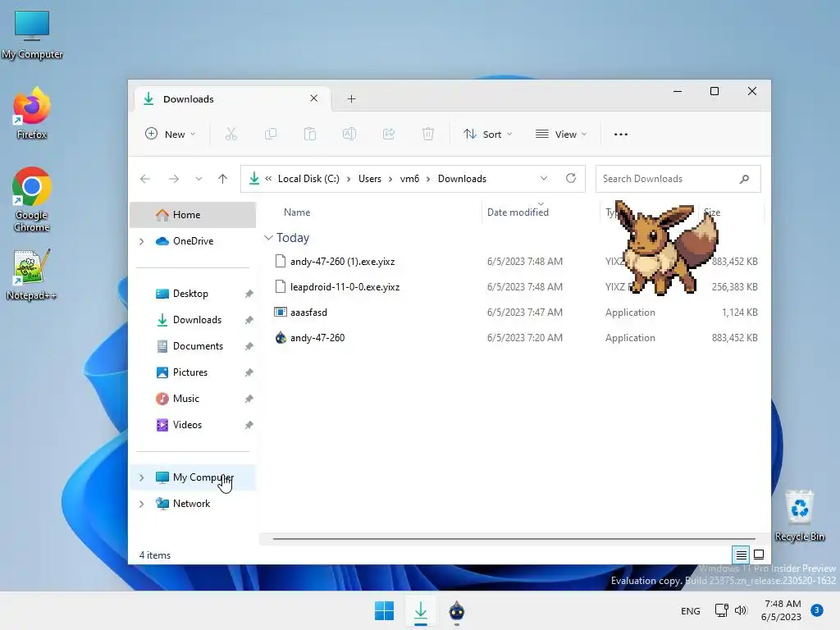The width and height of the screenshot is (840, 630).
Task: Open the View dropdown menu
Action: click(561, 134)
